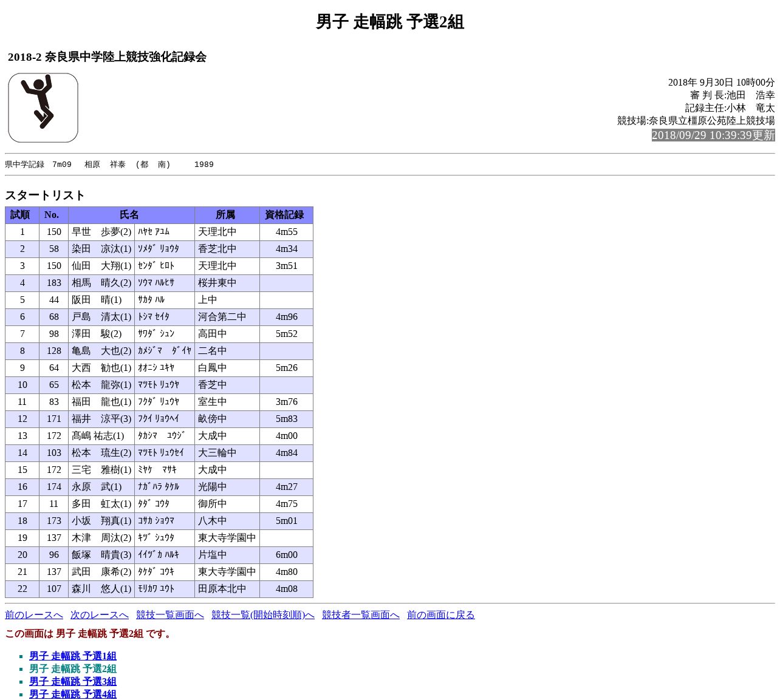Select athlete name 染田 涼汰(1)
The width and height of the screenshot is (780, 700).
(101, 249)
